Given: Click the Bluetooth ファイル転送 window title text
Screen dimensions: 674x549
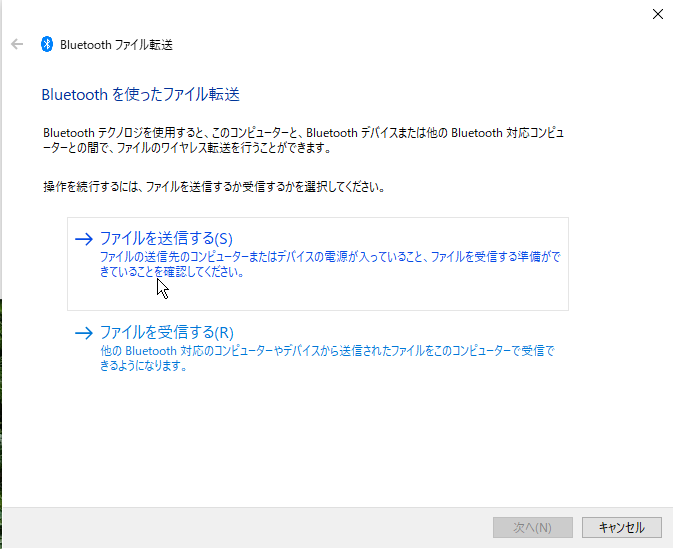Looking at the screenshot, I should (116, 45).
